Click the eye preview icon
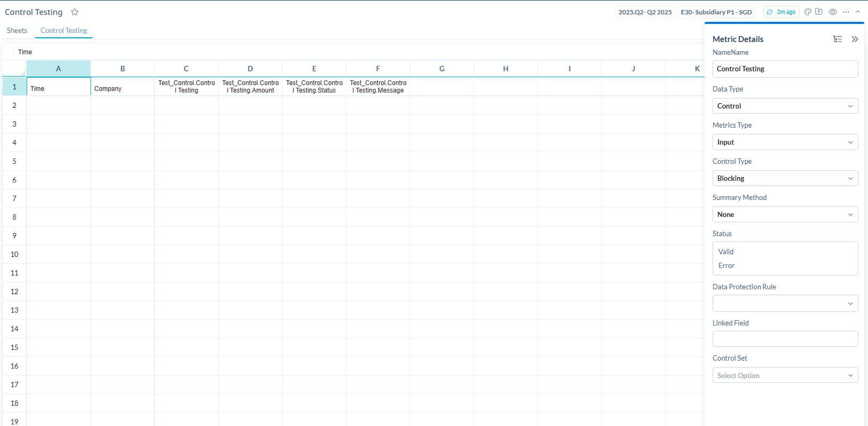 (x=833, y=12)
